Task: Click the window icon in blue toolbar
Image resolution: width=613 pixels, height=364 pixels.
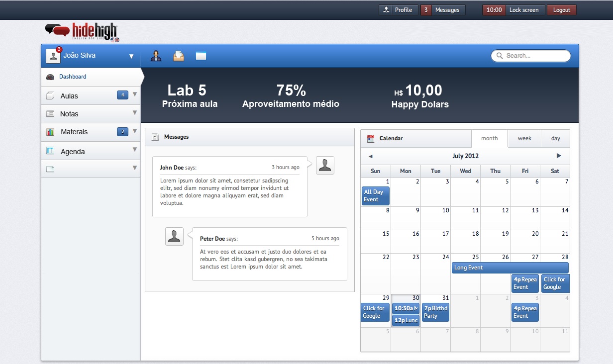Action: pyautogui.click(x=201, y=56)
